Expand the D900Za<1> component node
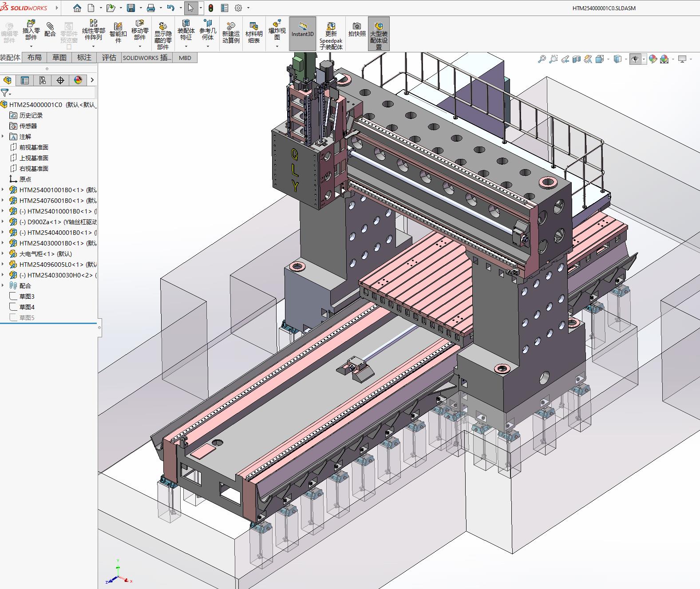 pyautogui.click(x=3, y=221)
